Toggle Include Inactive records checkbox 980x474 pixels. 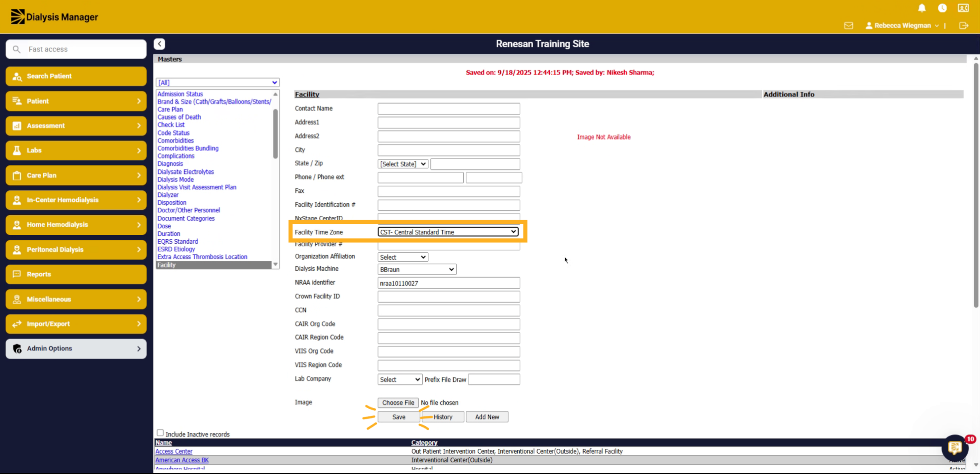[x=160, y=433]
